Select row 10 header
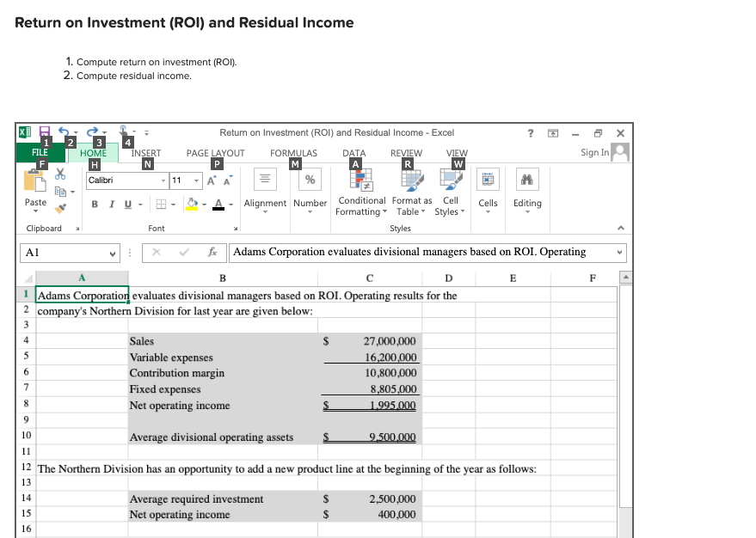The width and height of the screenshot is (756, 538). (26, 436)
